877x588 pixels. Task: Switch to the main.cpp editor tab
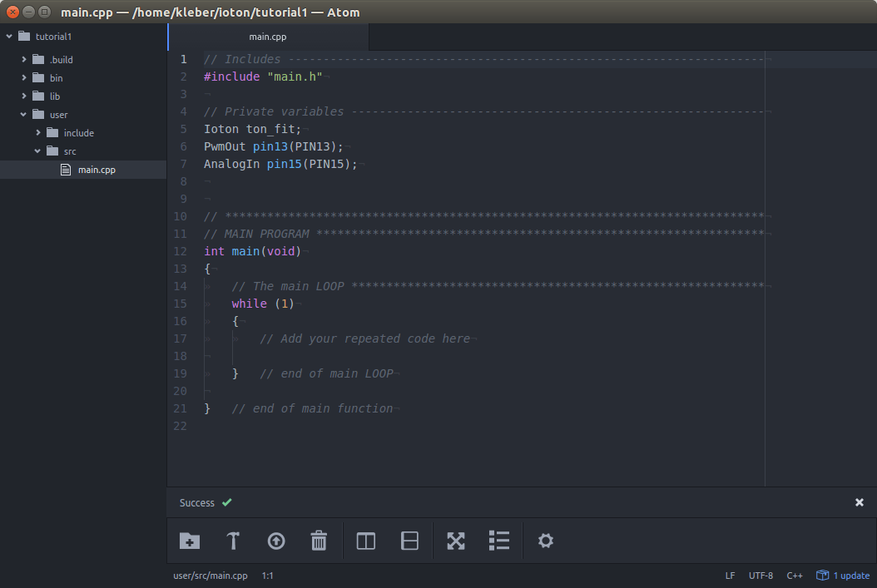[268, 37]
